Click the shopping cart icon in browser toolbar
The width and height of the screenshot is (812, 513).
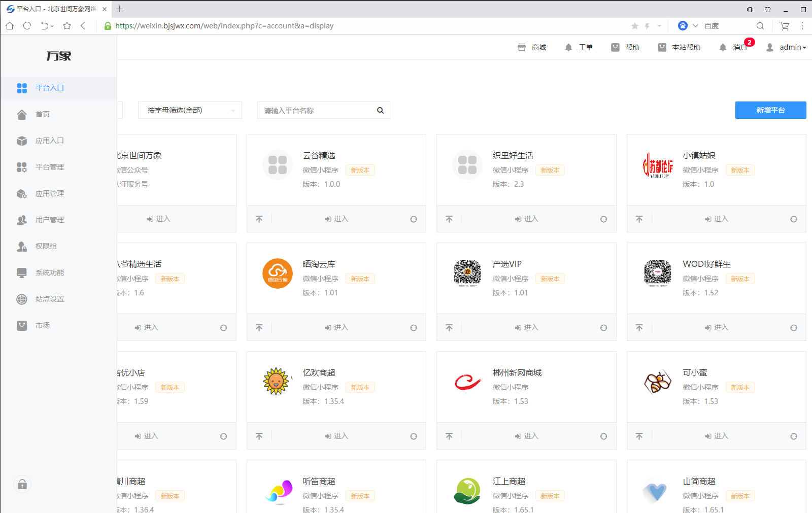point(784,26)
